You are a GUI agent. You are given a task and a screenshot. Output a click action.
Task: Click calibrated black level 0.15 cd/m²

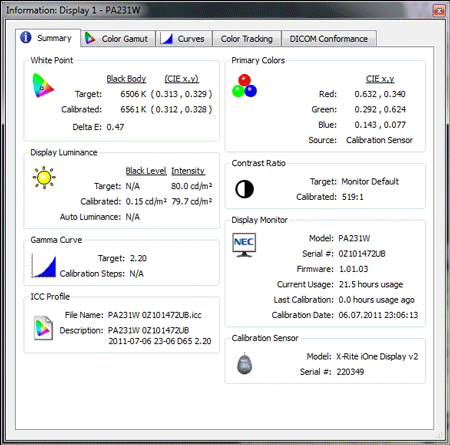tap(146, 201)
